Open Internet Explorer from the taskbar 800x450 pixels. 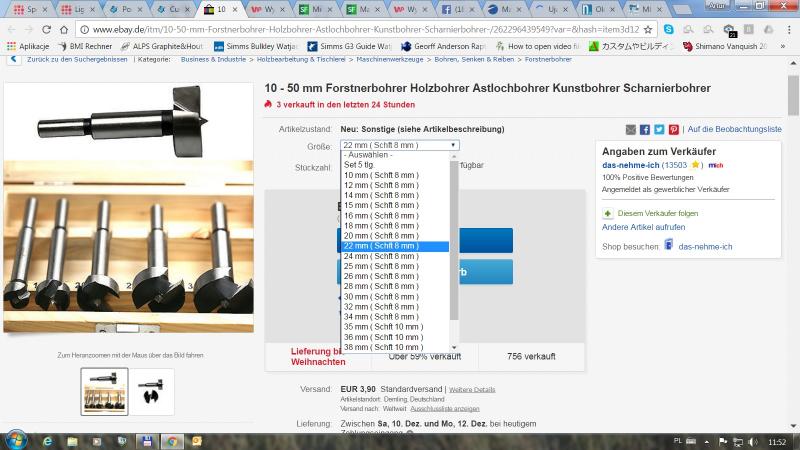click(47, 440)
